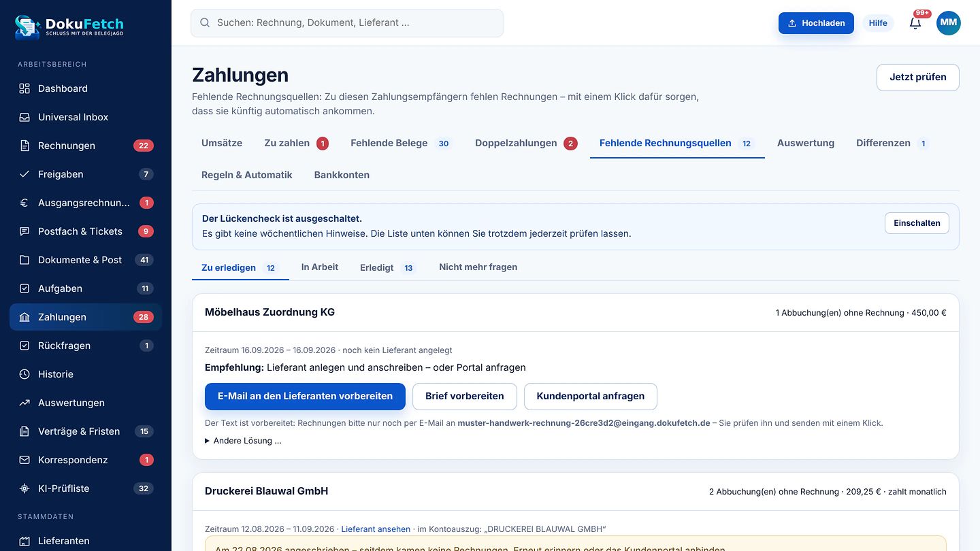The image size is (980, 551).
Task: Click the Zahlungen bank icon
Action: [x=24, y=317]
